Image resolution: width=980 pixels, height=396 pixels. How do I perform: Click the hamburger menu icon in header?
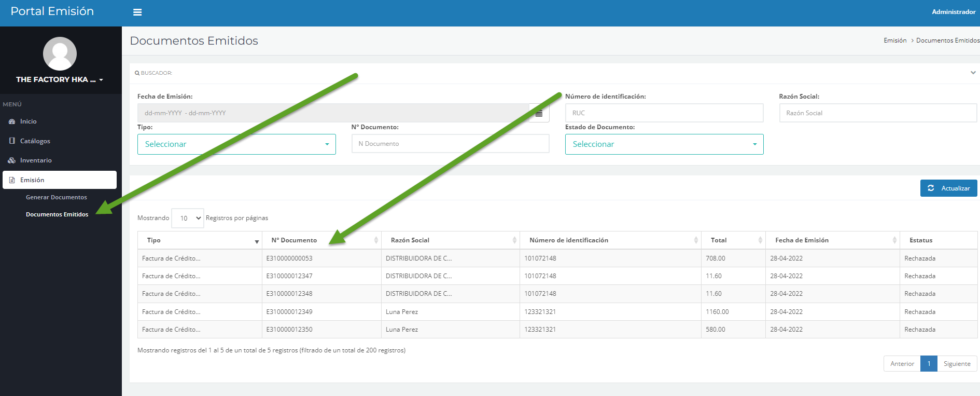[137, 12]
